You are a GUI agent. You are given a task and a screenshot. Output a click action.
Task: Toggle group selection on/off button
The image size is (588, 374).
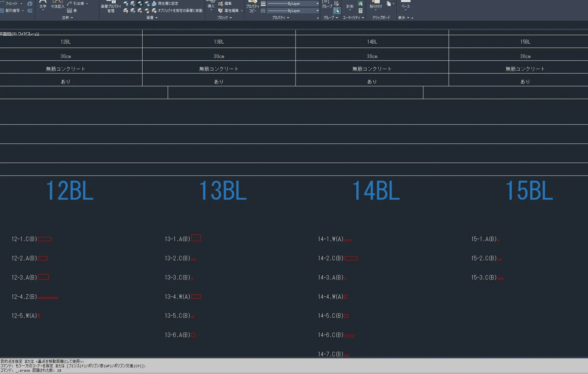tap(337, 11)
